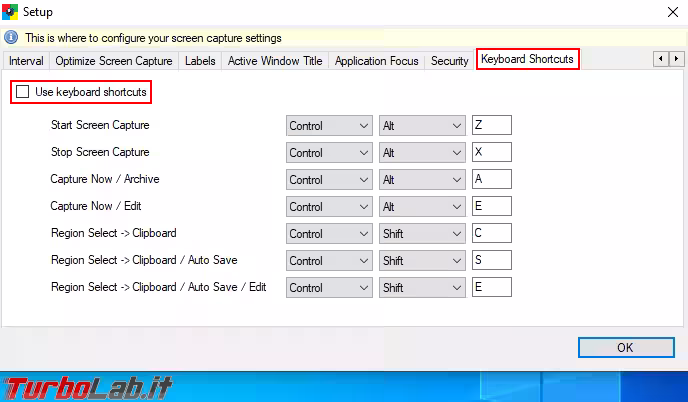Expand first modifier dropdown for Start Screen Capture

tap(328, 126)
